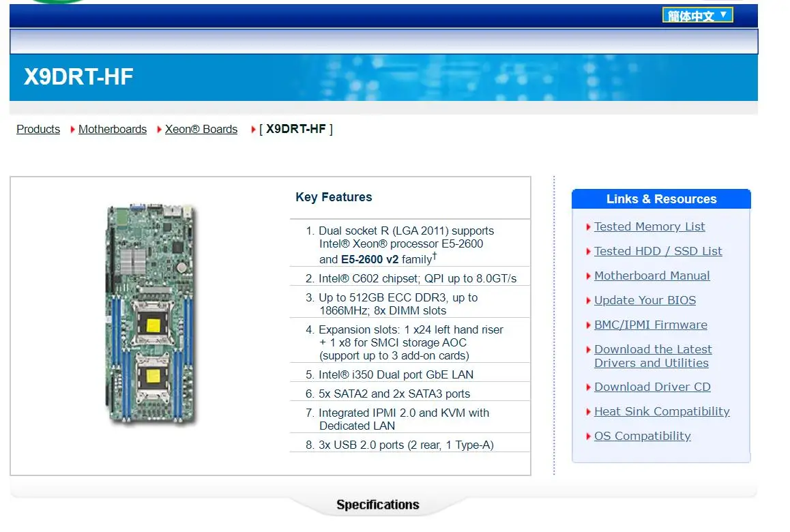This screenshot has height=532, width=790.
Task: Expand the Specifications section tab
Action: click(x=377, y=505)
